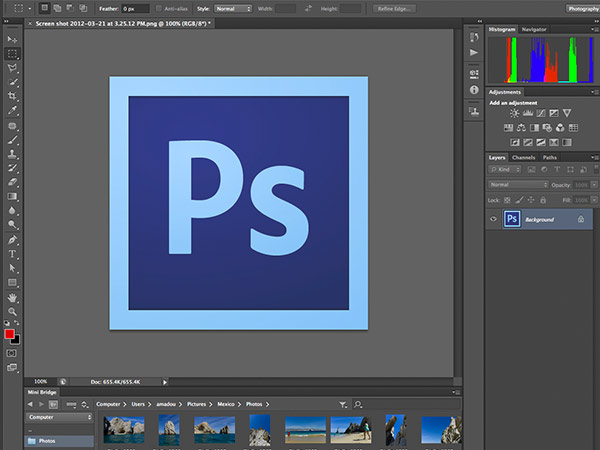This screenshot has height=450, width=600.
Task: Select the Move tool
Action: click(x=12, y=39)
